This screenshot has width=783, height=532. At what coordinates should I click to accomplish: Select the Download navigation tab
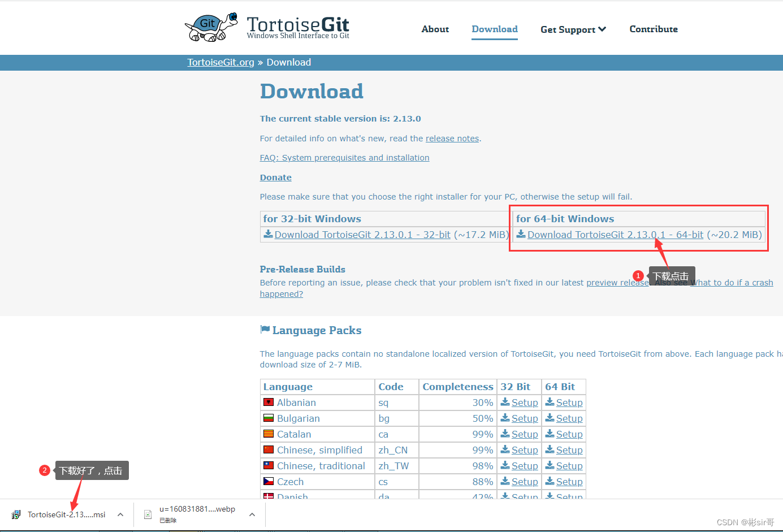(495, 29)
